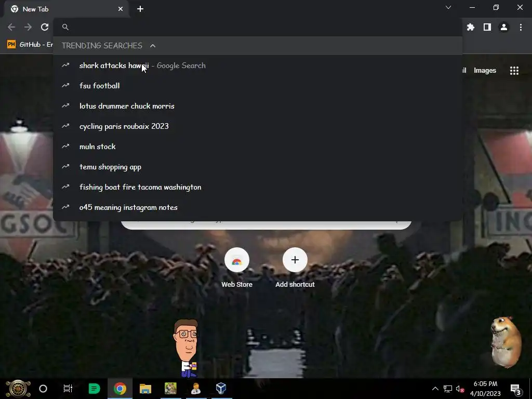This screenshot has width=532, height=399.
Task: Open the Images link
Action: (x=485, y=71)
